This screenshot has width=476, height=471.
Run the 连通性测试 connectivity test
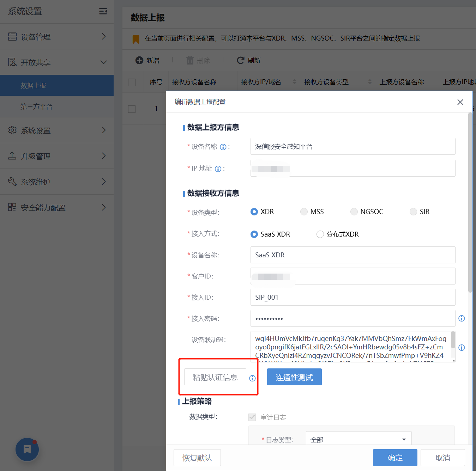[294, 377]
